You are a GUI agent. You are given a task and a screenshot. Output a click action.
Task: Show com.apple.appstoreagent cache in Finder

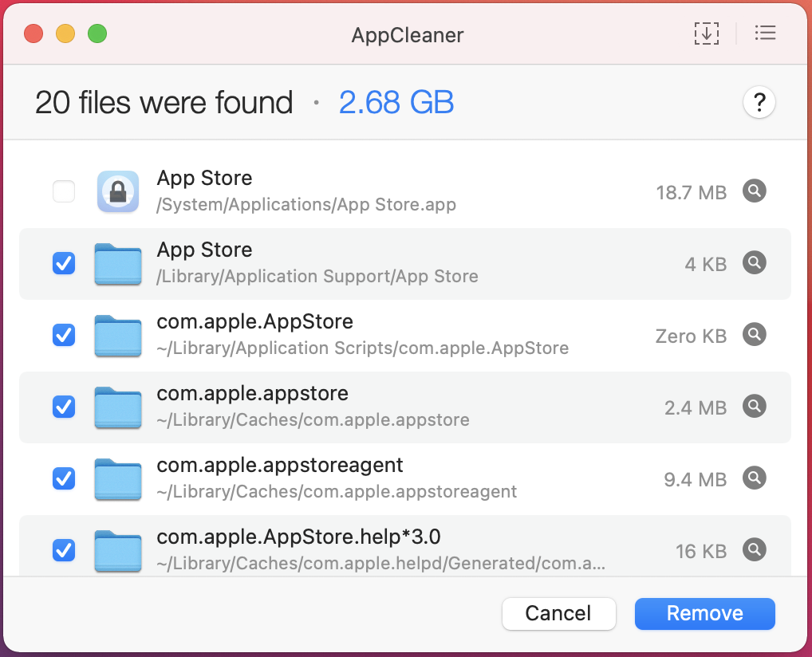tap(754, 478)
